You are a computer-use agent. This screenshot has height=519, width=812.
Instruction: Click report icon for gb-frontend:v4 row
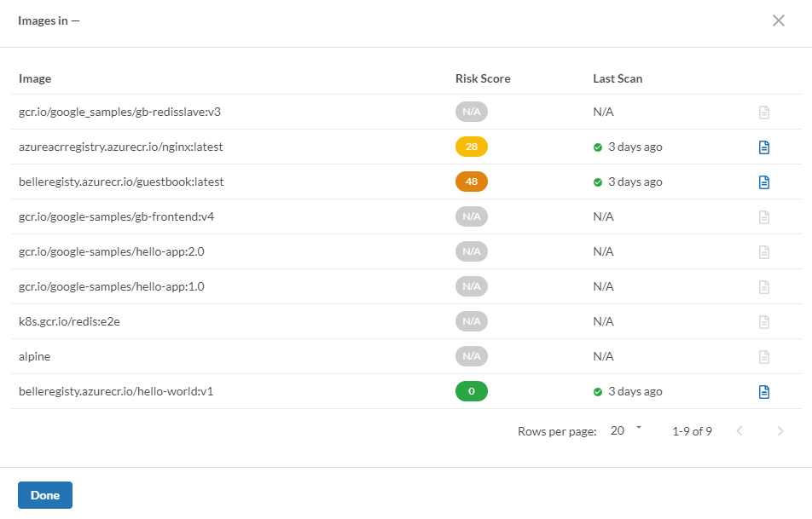[x=764, y=217]
